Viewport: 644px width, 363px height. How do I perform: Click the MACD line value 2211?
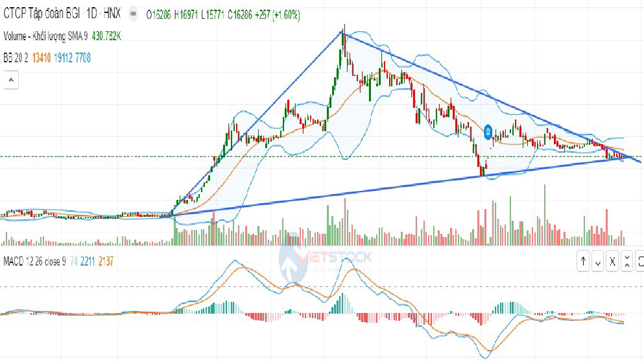(x=88, y=262)
